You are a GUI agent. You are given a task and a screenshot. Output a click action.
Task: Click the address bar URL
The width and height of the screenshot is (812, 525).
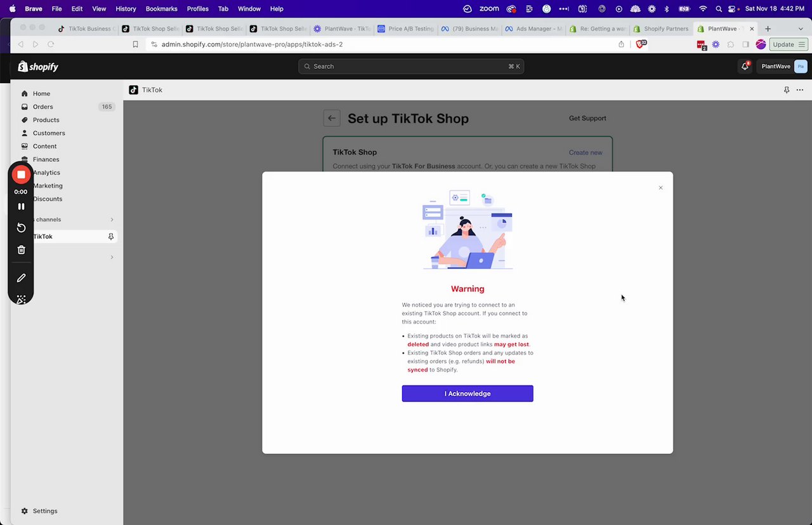pyautogui.click(x=252, y=44)
